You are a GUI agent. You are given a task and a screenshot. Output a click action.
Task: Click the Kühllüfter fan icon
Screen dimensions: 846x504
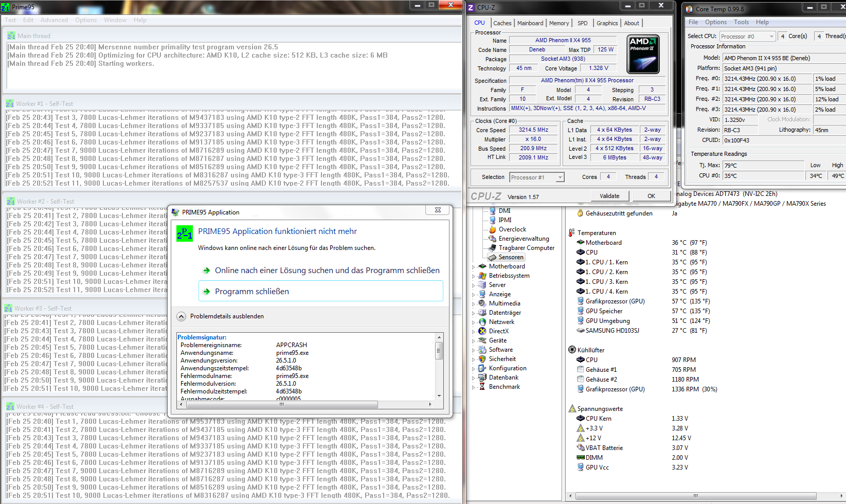coord(572,350)
